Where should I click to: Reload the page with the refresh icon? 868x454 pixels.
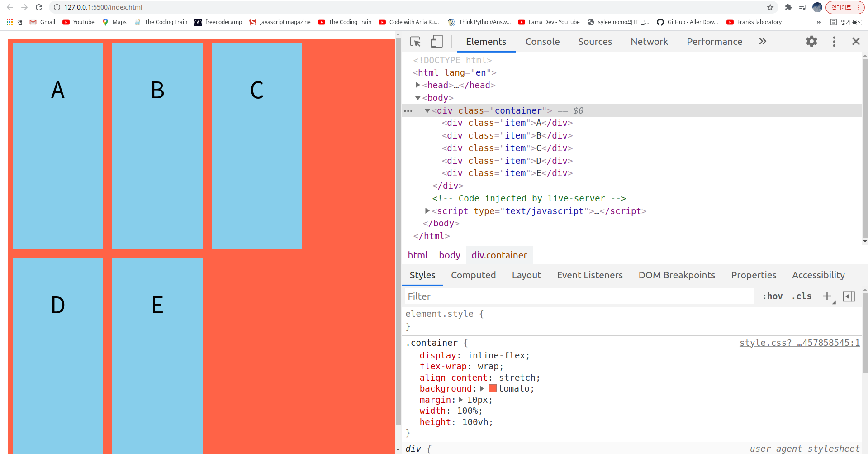[39, 7]
